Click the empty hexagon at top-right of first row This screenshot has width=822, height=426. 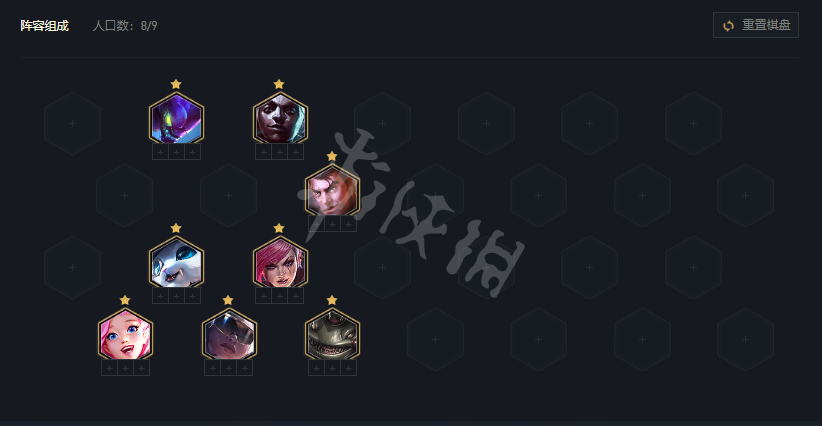coord(693,124)
